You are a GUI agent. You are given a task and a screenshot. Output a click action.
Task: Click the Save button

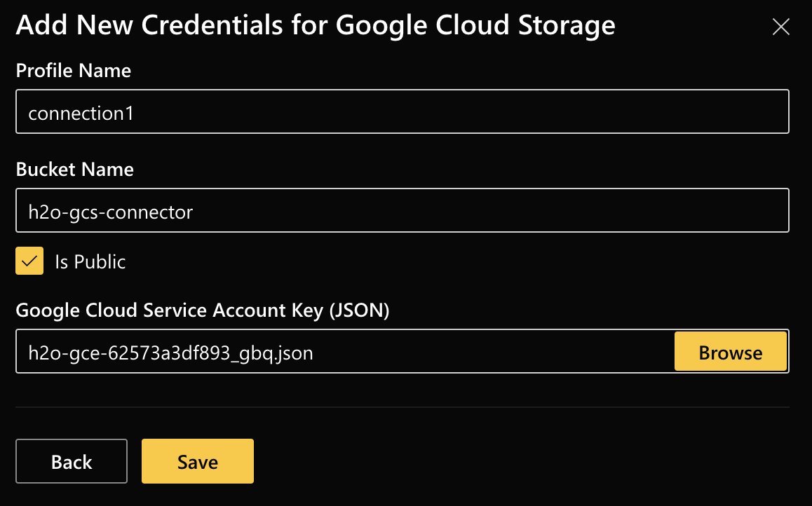[197, 461]
